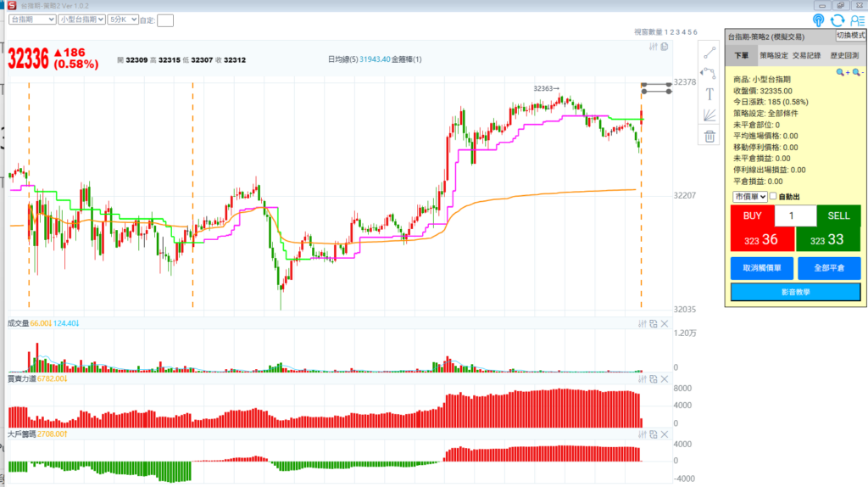This screenshot has height=487, width=868.
Task: Click the 全部平倉 close all button
Action: (828, 268)
